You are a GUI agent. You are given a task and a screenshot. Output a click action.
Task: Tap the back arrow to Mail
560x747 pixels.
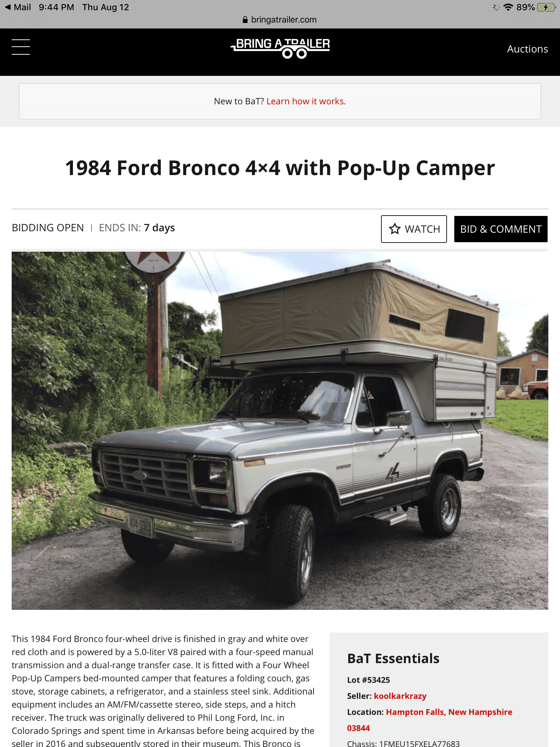tap(8, 7)
